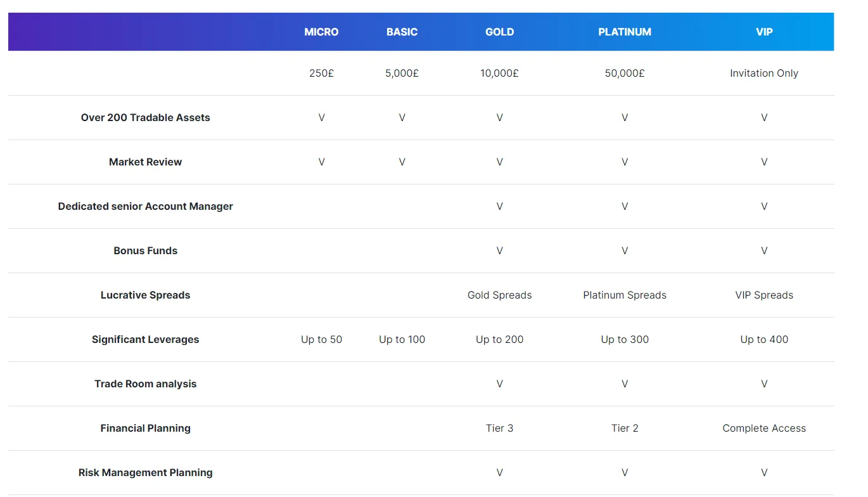Viewport: 868px width, 497px height.
Task: Select the 50,000£ Platinum deposit value
Action: pyautogui.click(x=625, y=73)
